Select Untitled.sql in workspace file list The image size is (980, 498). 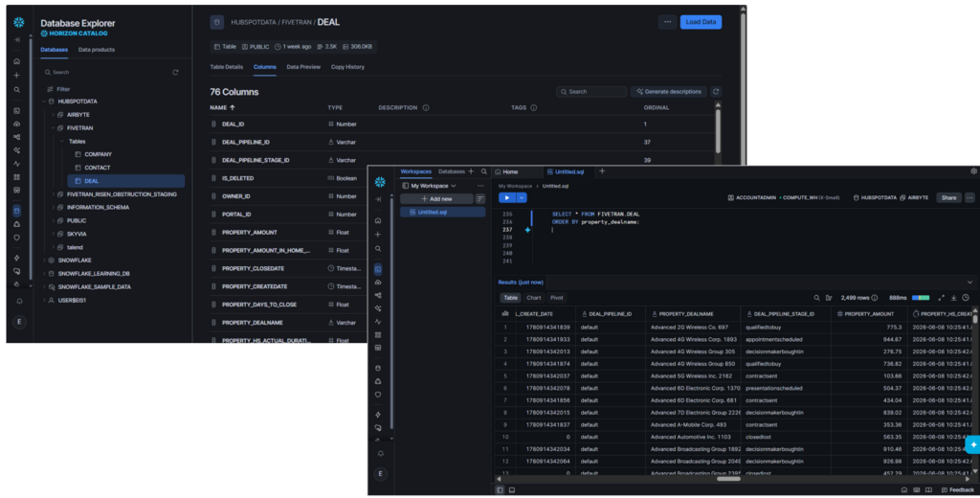coord(442,212)
